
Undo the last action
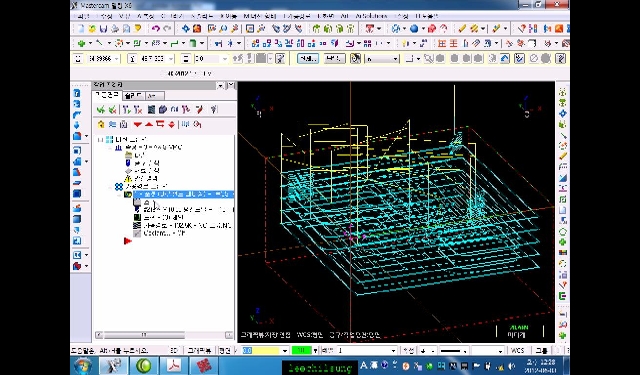156,29
